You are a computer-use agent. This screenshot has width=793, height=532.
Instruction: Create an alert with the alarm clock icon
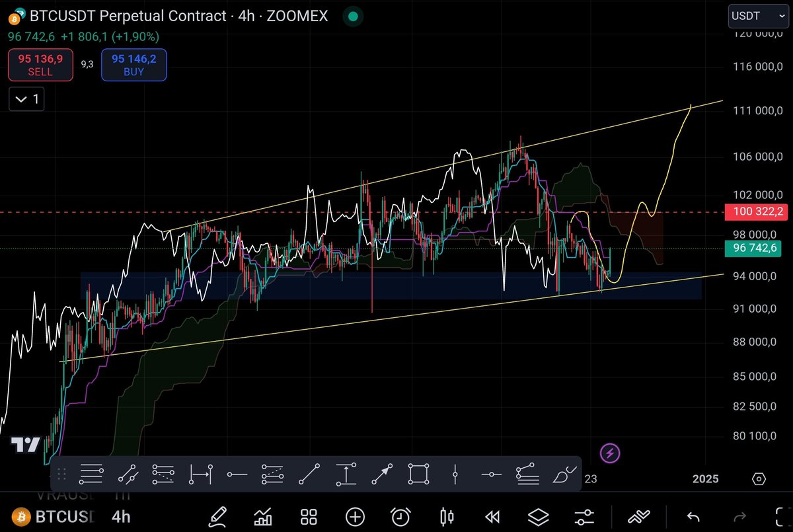click(x=400, y=516)
